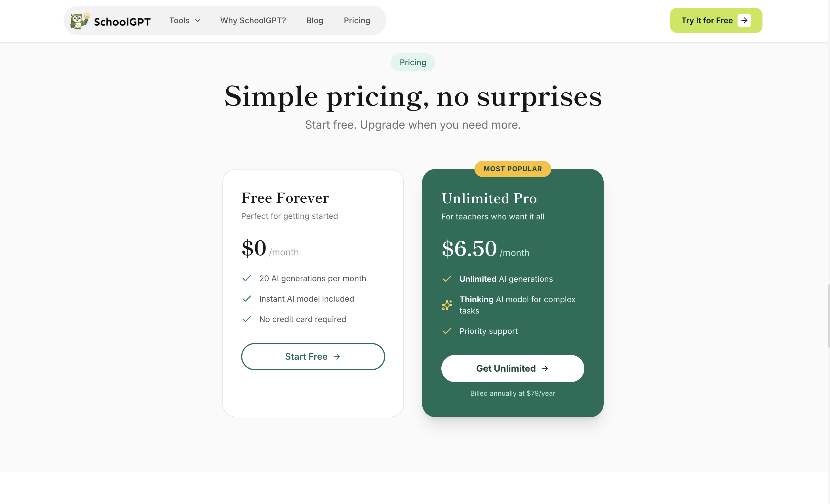Click the Billed annually at $79/year text
The width and height of the screenshot is (830, 504).
(x=512, y=393)
